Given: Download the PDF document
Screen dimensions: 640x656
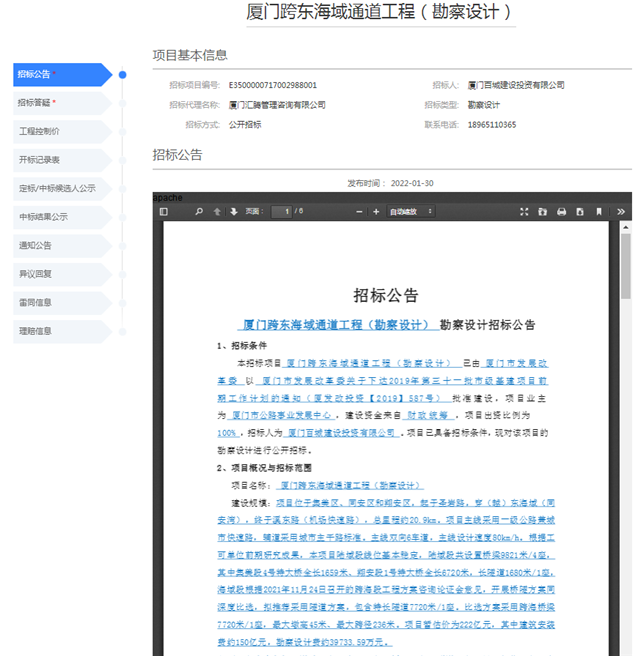Looking at the screenshot, I should pyautogui.click(x=580, y=212).
